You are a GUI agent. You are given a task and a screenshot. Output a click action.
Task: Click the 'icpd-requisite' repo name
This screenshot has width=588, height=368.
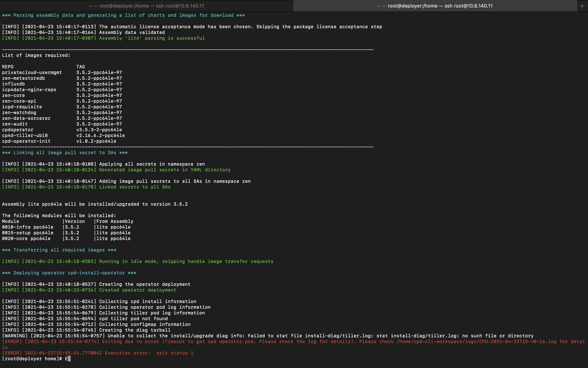pos(22,107)
